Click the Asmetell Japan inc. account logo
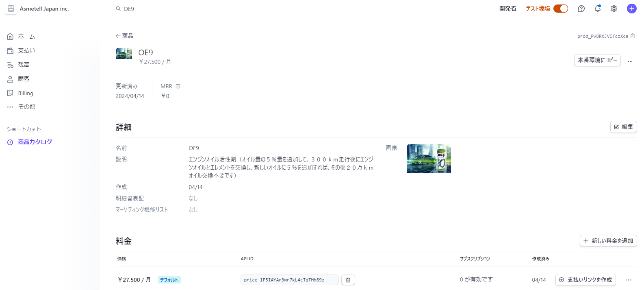The image size is (644, 290). tap(11, 9)
